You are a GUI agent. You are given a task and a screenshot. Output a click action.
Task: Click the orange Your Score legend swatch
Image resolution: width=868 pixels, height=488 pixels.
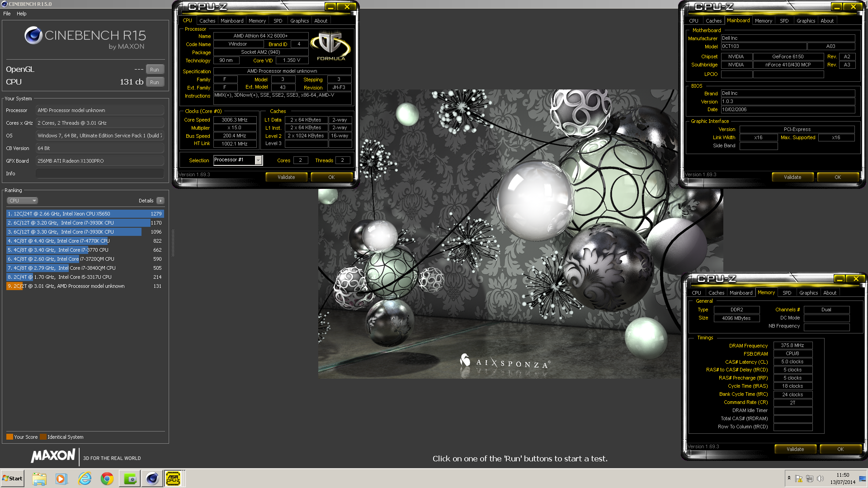(x=9, y=437)
